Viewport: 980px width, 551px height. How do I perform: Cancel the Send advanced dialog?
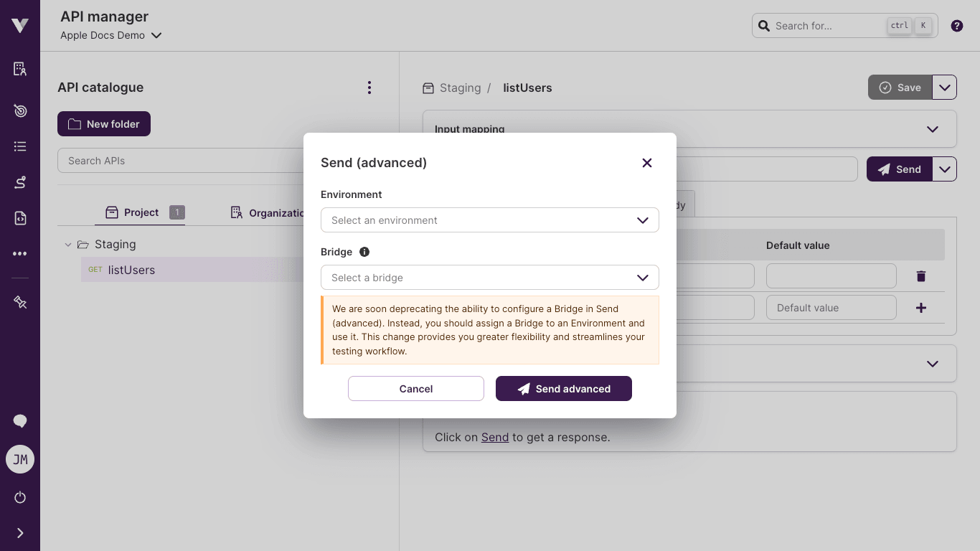tap(415, 388)
